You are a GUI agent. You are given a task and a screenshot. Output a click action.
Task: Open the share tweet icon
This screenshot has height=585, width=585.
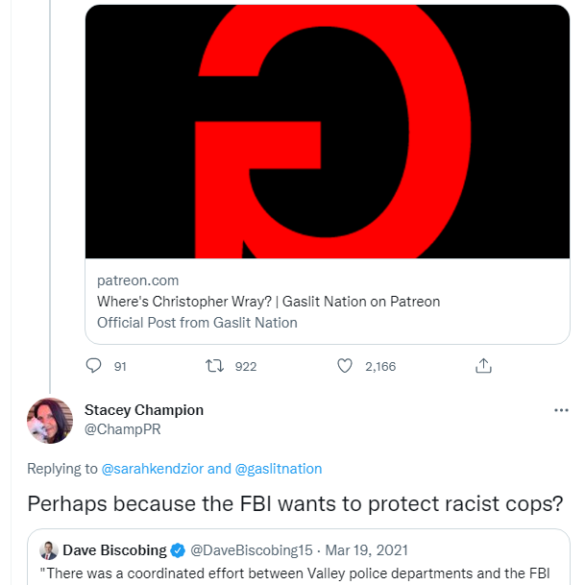pyautogui.click(x=484, y=366)
